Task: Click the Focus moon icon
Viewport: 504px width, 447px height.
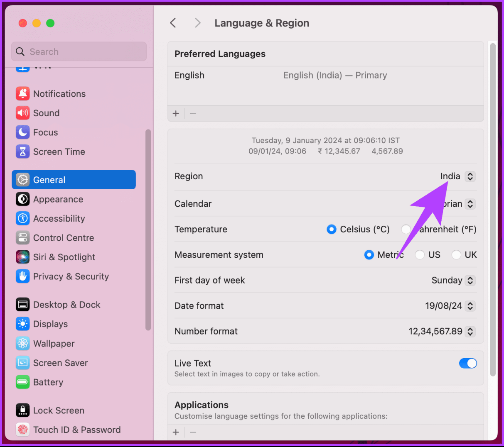Action: tap(23, 132)
